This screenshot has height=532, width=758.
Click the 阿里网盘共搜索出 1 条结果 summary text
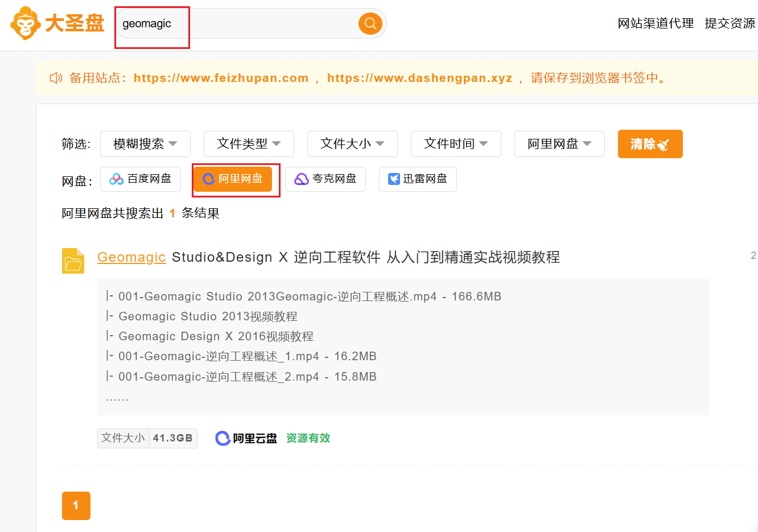click(141, 213)
